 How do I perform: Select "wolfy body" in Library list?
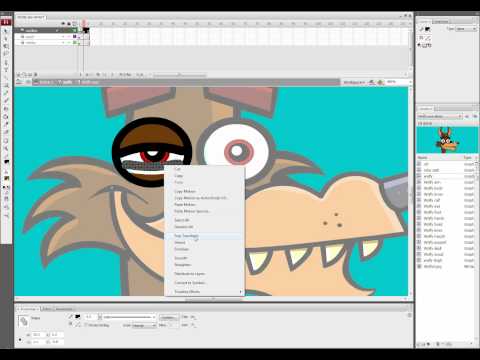point(433,188)
